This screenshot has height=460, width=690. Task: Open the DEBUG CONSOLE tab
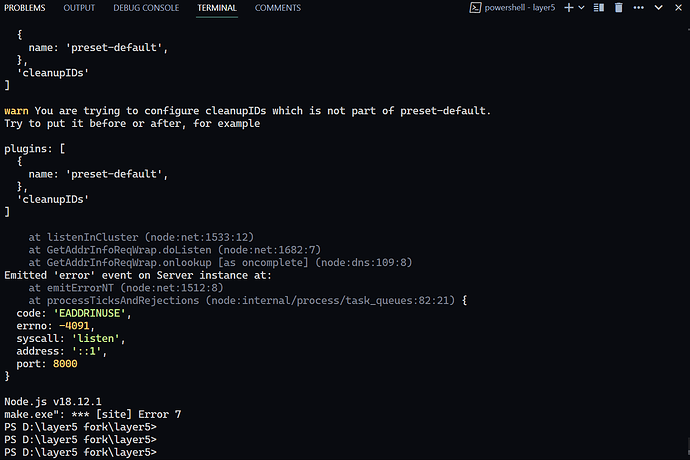tap(146, 8)
